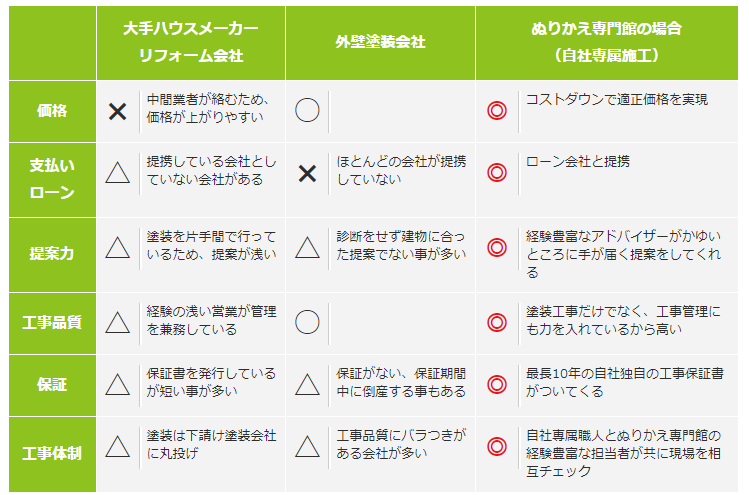Viewport: 749px width, 495px height.
Task: Click the red double circle in the 工事体制 row
Action: (x=496, y=446)
